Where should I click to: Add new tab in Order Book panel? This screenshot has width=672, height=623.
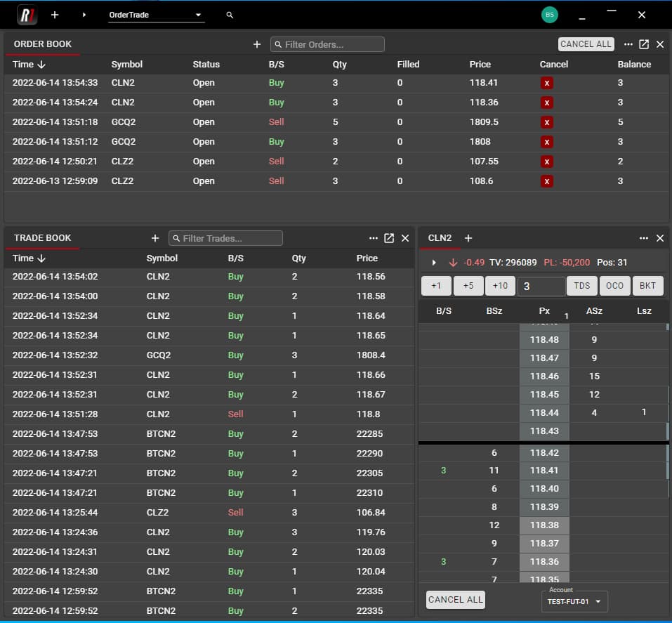pos(257,44)
